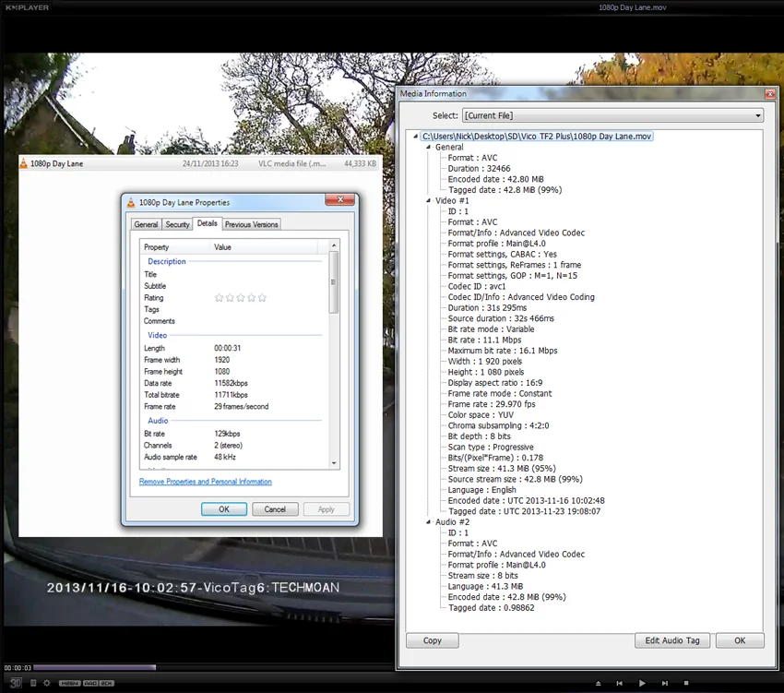The height and width of the screenshot is (693, 784).
Task: Select the file path tree item
Action: (537, 136)
